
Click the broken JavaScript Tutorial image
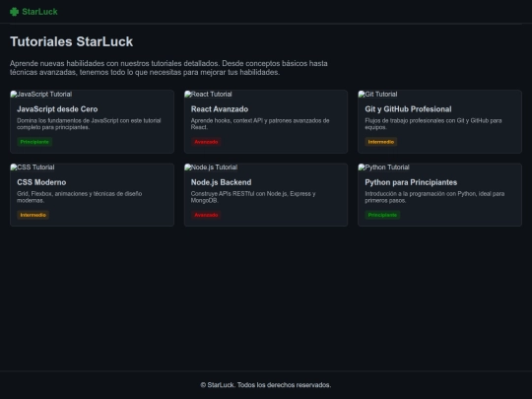click(41, 95)
